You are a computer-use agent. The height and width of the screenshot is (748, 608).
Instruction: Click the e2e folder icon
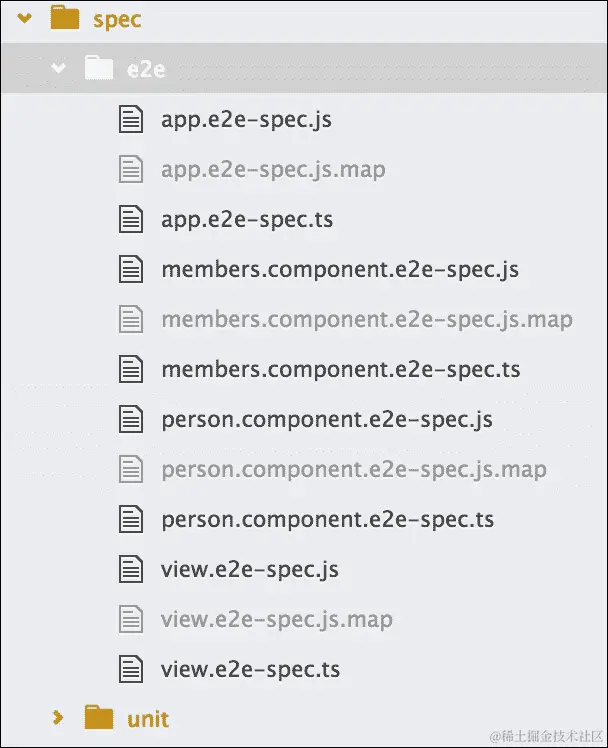point(98,68)
